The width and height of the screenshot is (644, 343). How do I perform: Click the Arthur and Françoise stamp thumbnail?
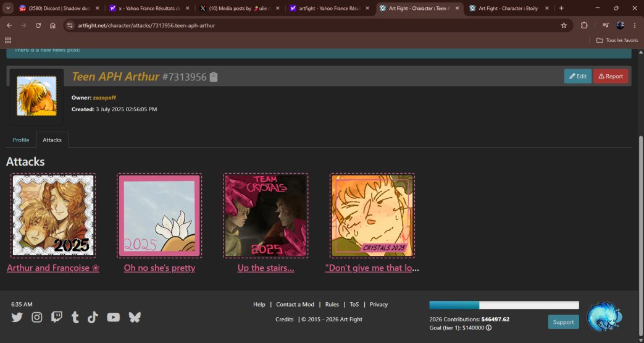(x=53, y=216)
